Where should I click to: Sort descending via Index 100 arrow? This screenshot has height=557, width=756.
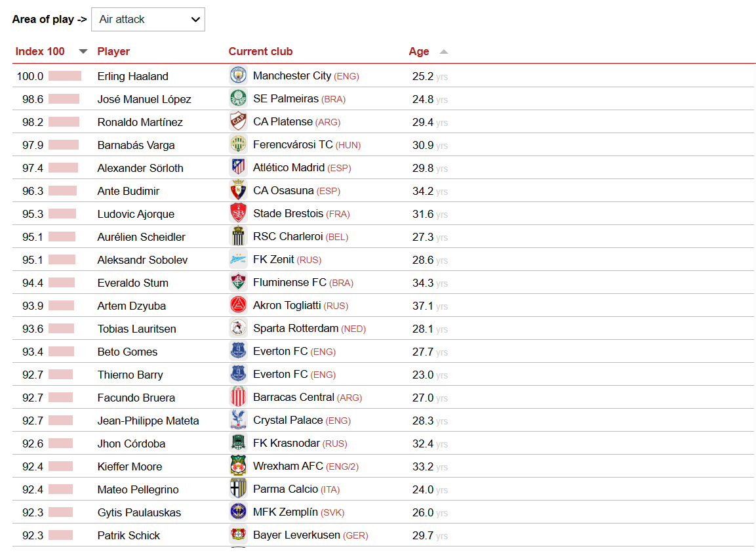coord(83,52)
